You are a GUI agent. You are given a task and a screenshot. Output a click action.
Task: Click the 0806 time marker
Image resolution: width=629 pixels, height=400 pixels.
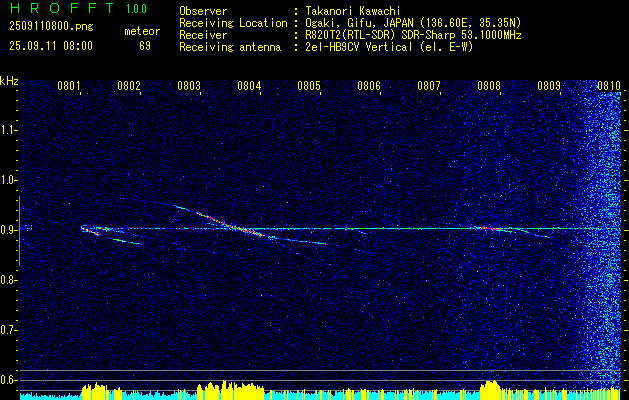[369, 85]
